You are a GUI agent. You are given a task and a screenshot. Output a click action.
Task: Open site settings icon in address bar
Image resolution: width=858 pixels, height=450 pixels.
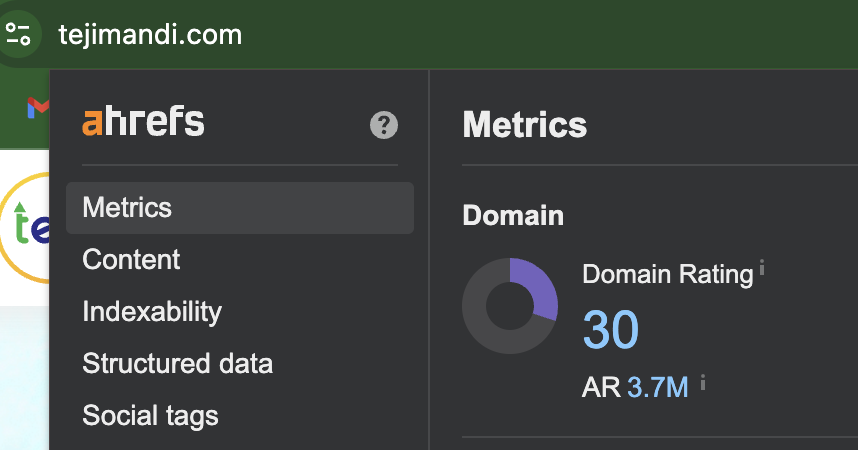[x=18, y=34]
